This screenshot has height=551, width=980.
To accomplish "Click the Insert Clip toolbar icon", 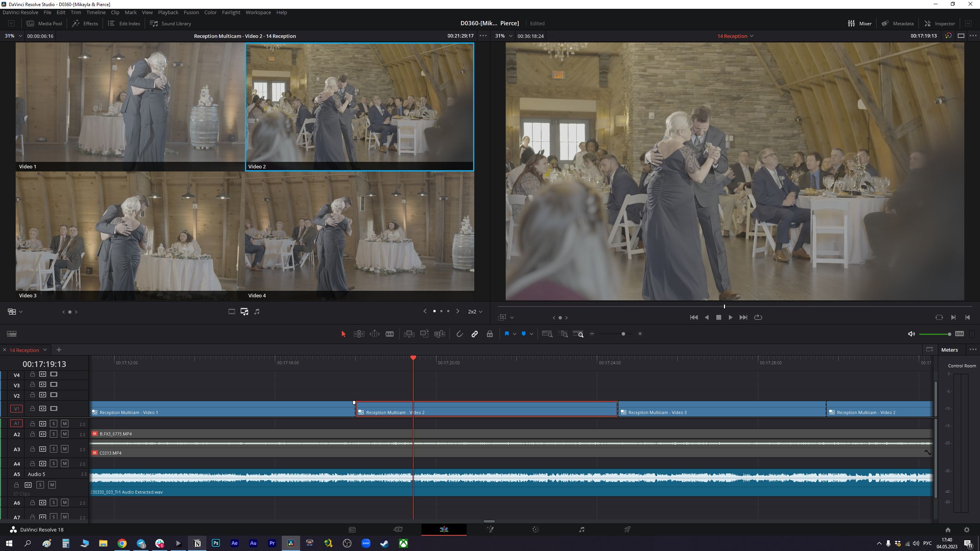I will pyautogui.click(x=409, y=334).
